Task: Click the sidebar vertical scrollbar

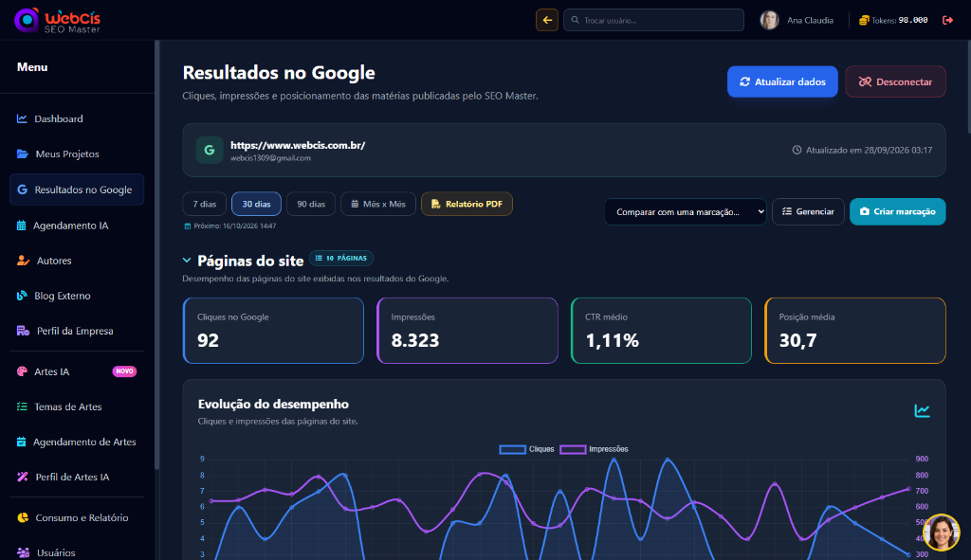Action: 157,255
